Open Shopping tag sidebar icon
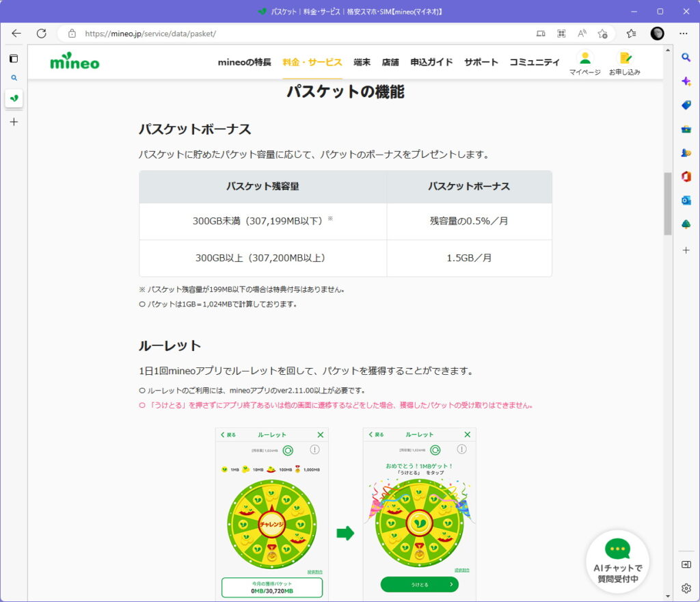Viewport: 700px width, 602px height. pos(686,105)
